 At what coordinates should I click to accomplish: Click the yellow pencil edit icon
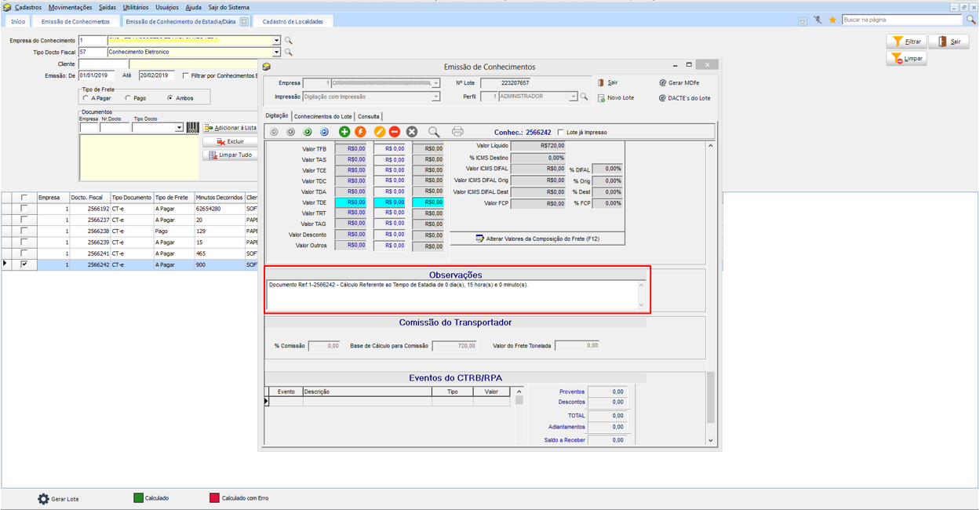click(379, 132)
